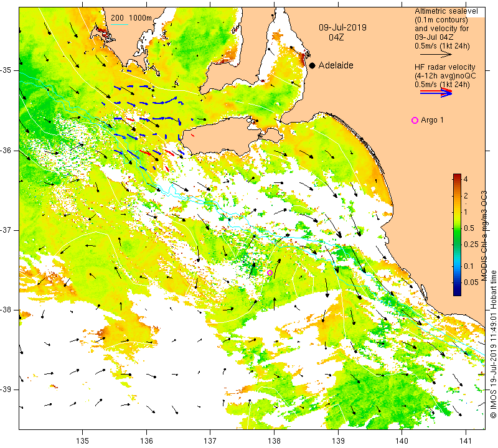The image size is (498, 448).
Task: Click the colorbar value label 0.05
Action: [x=471, y=282]
